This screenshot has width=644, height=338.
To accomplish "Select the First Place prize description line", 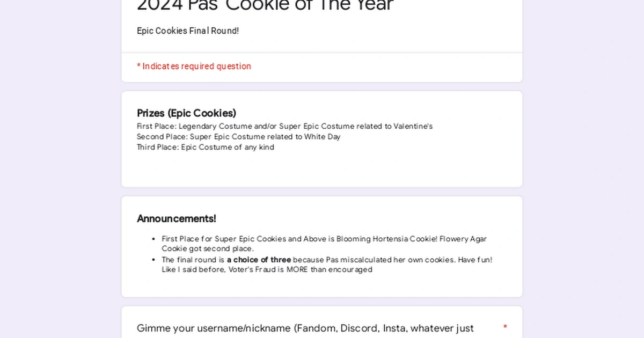I will click(x=285, y=126).
